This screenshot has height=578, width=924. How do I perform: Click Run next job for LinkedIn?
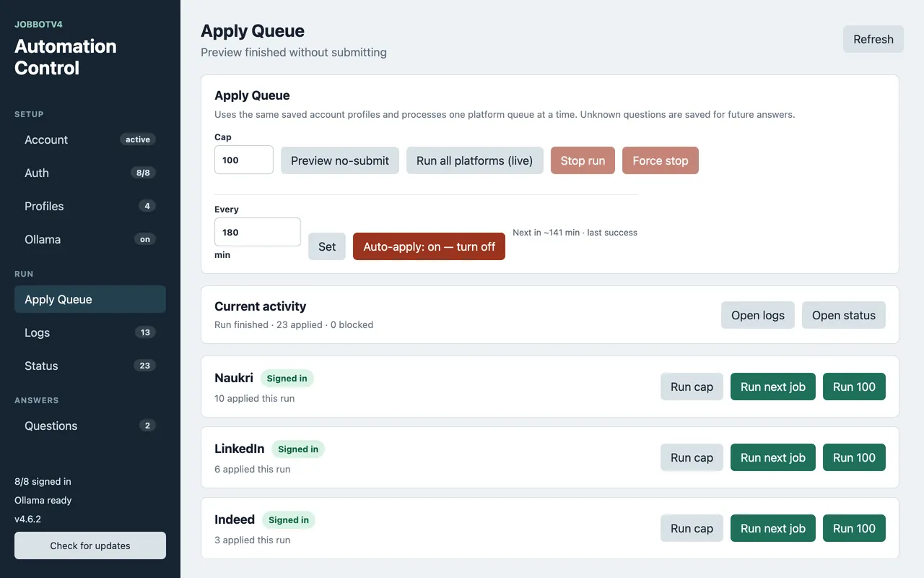coord(773,457)
